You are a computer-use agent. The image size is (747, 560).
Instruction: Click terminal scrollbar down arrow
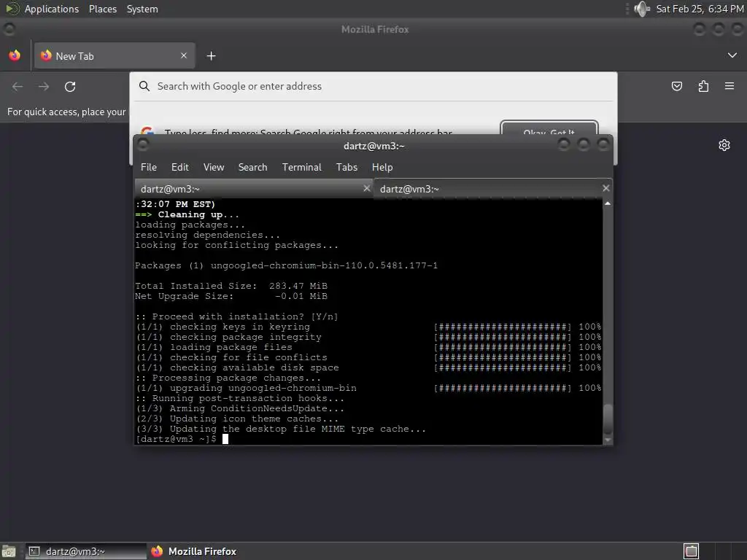point(608,440)
